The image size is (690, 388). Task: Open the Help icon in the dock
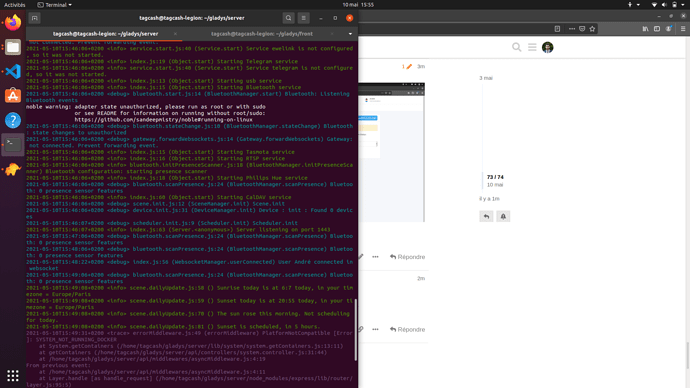(x=13, y=120)
